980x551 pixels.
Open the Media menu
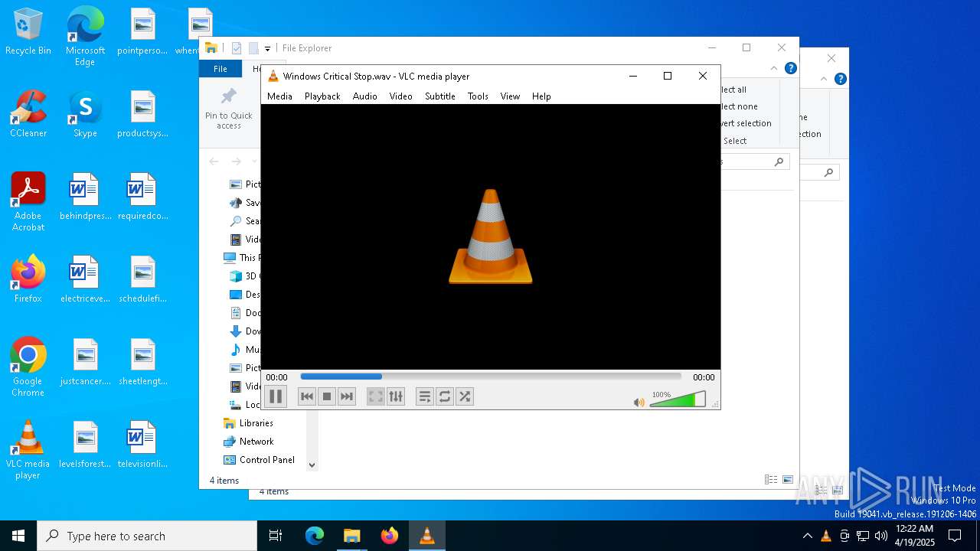coord(279,96)
